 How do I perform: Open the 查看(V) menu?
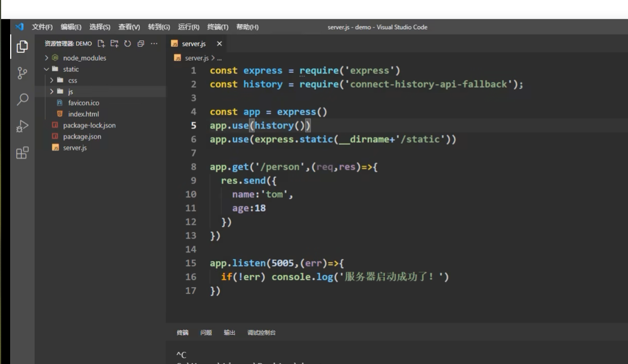pos(129,27)
